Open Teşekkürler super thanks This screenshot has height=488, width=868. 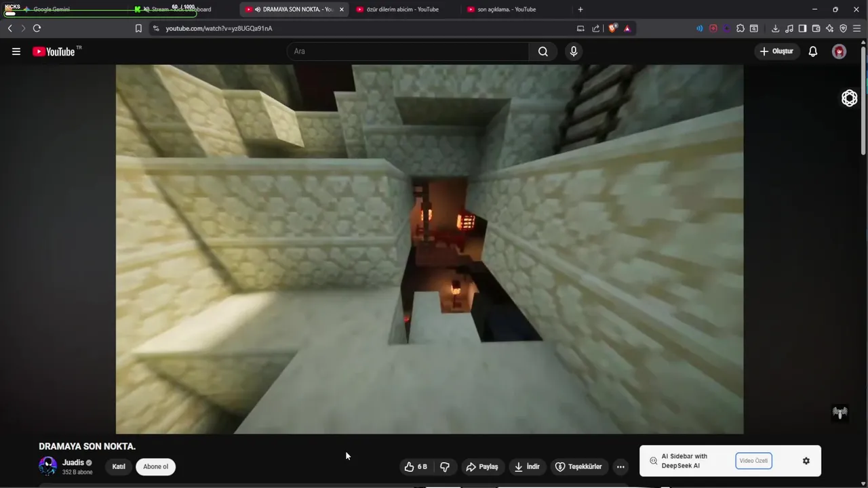click(578, 466)
